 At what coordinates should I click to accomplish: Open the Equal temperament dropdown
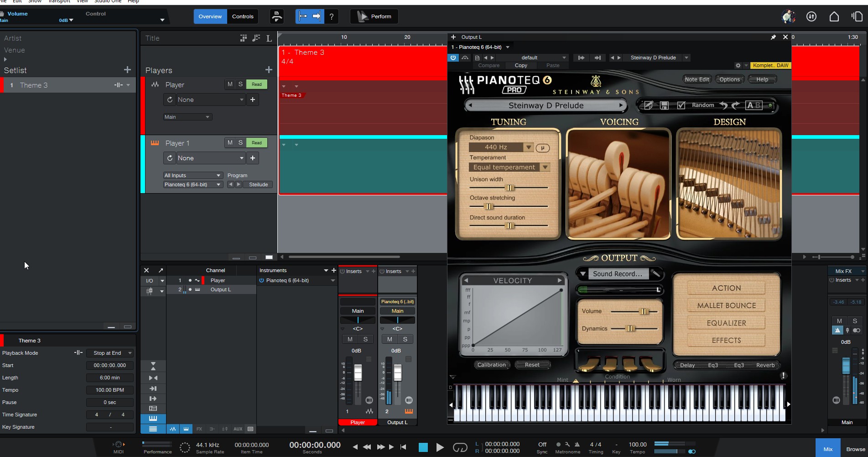pyautogui.click(x=545, y=167)
